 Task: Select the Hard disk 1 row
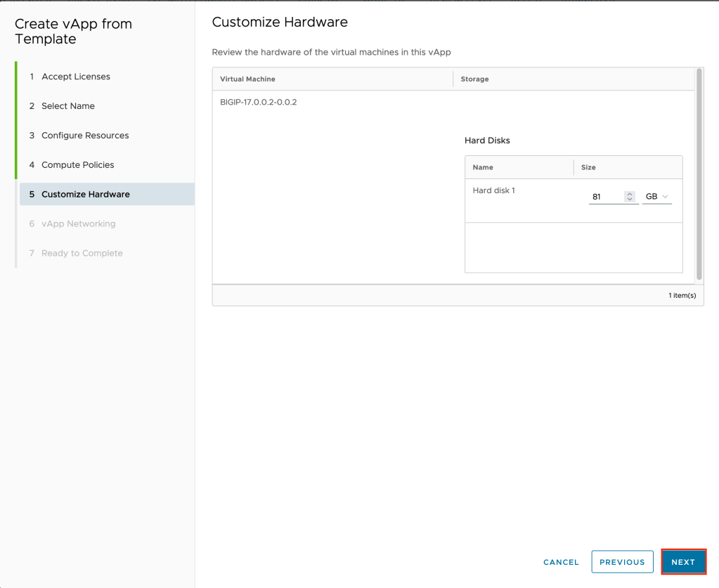(494, 190)
